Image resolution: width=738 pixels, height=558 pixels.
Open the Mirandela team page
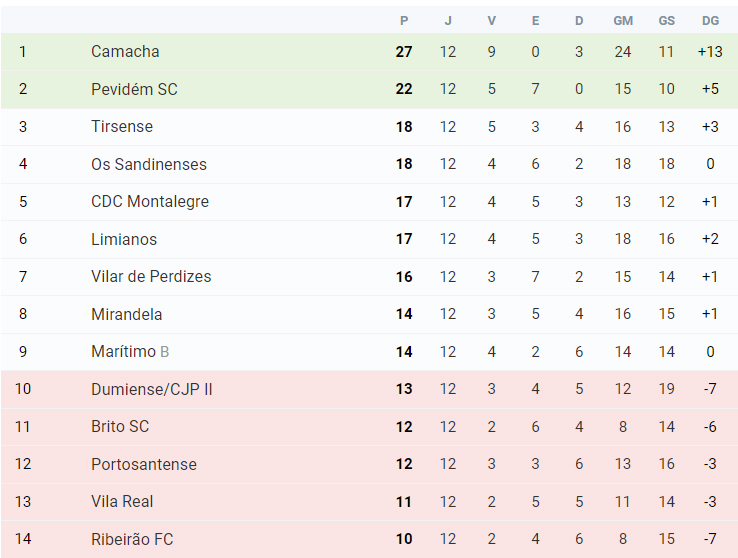(127, 314)
